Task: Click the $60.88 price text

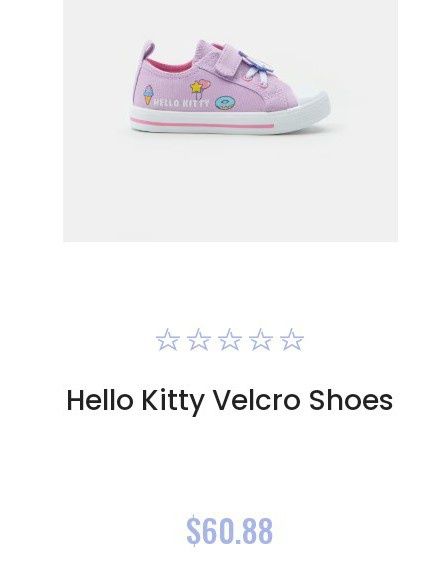Action: 230,530
